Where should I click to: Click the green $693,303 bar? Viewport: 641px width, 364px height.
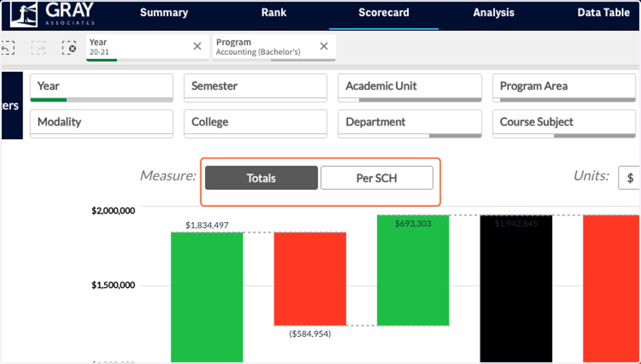coord(413,270)
